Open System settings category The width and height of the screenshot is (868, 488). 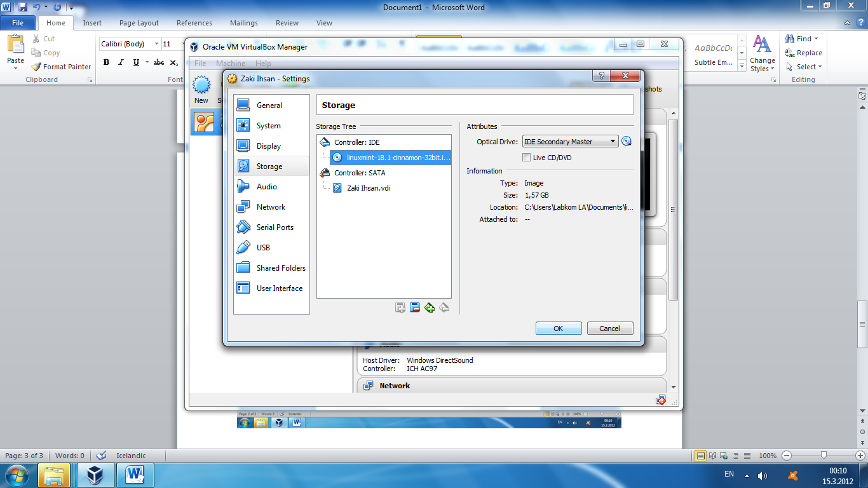pyautogui.click(x=271, y=126)
